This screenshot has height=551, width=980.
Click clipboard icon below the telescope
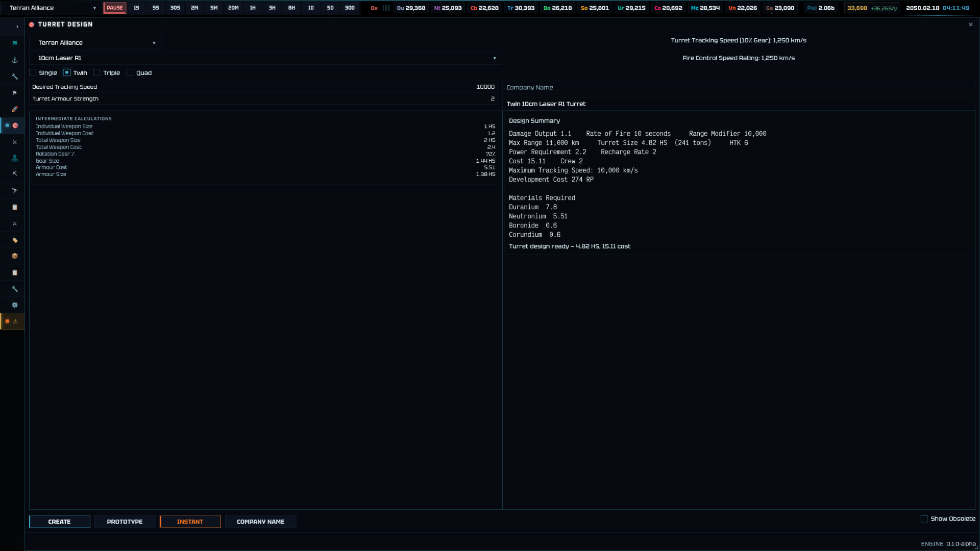[x=15, y=207]
